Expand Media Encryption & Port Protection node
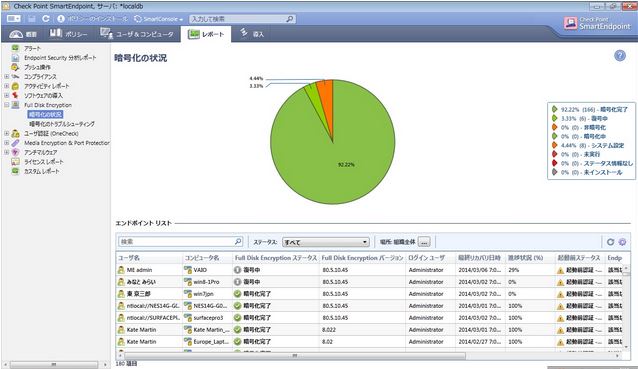 pyautogui.click(x=7, y=143)
